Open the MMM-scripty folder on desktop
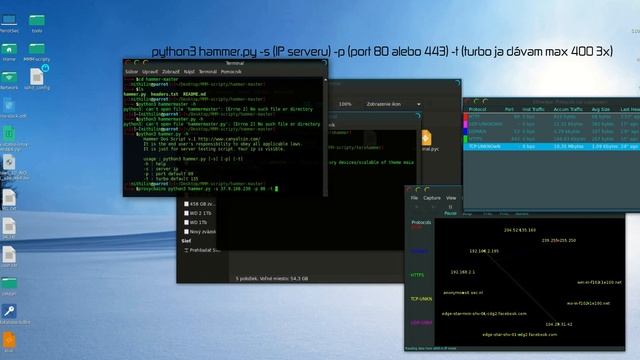Viewport: 640px width, 360px height. click(x=37, y=52)
